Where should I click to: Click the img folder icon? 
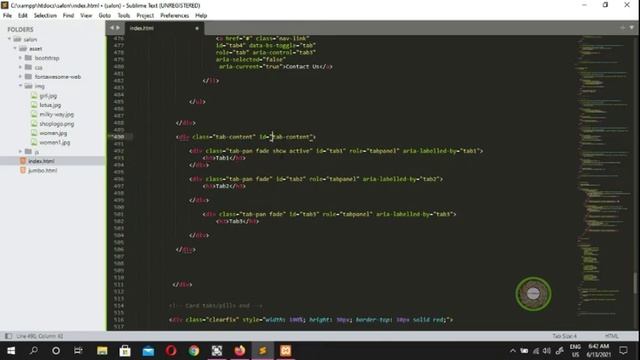[x=28, y=86]
